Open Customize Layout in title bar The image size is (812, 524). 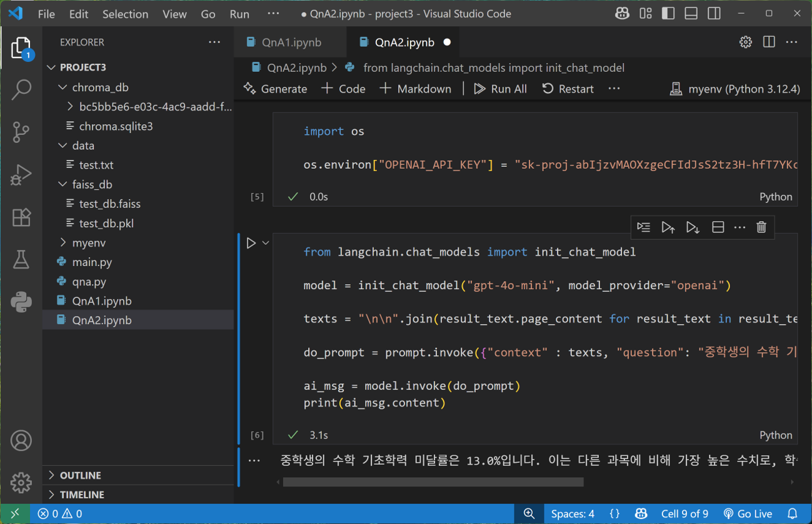(x=646, y=14)
